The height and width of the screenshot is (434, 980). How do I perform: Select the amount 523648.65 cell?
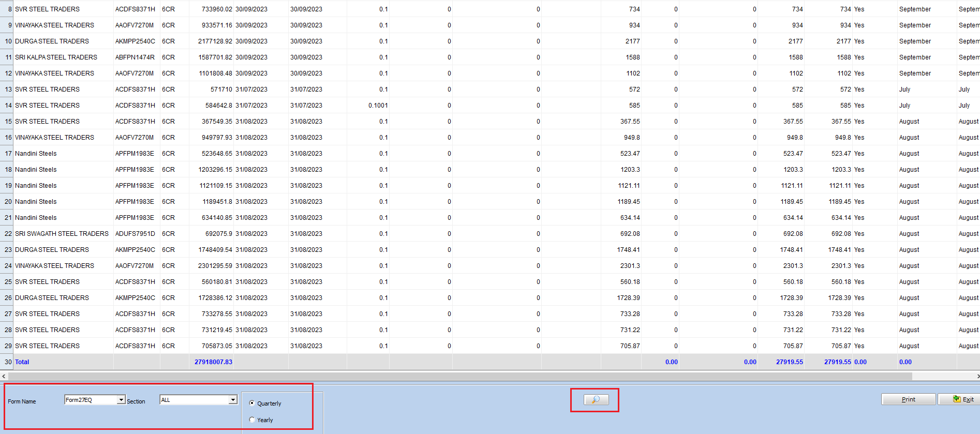[212, 153]
